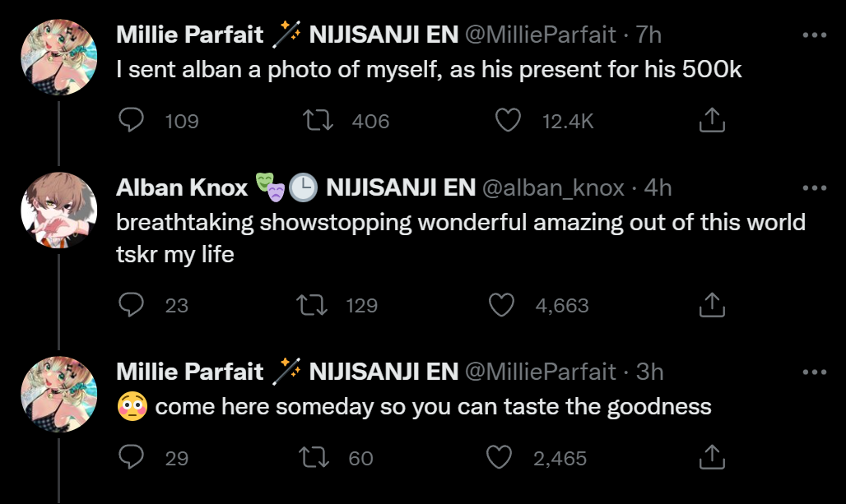Open more options on Millie's 3h tweet

pos(813,372)
